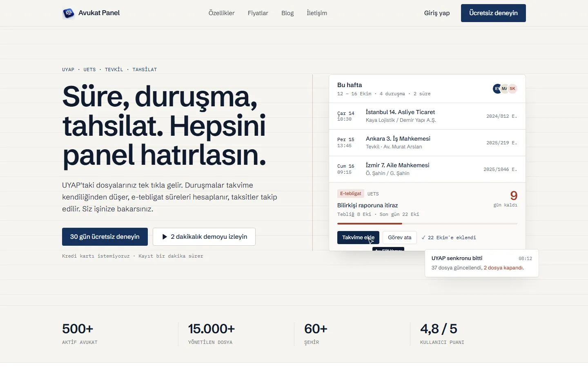588x368 pixels.
Task: Click the Giriş yap link
Action: coord(437,13)
